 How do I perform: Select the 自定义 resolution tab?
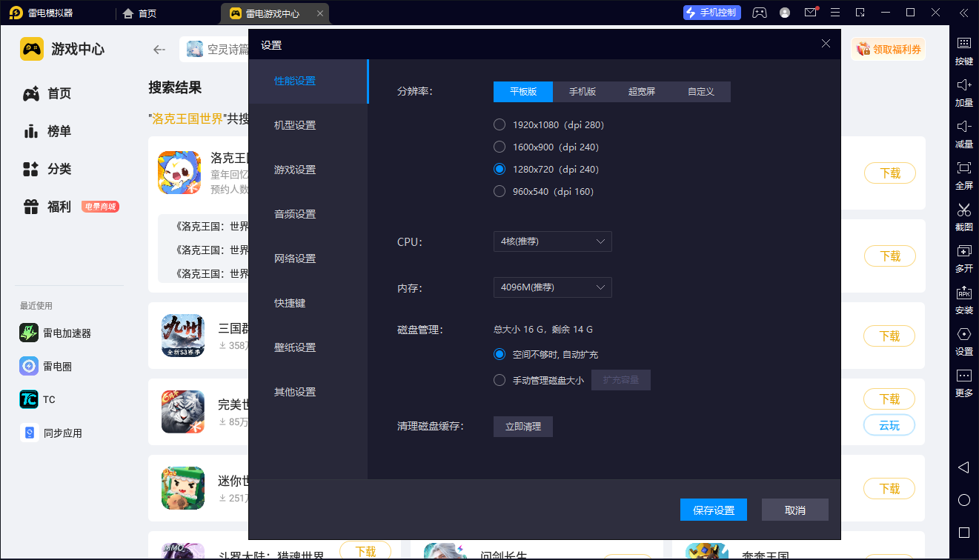pyautogui.click(x=701, y=92)
